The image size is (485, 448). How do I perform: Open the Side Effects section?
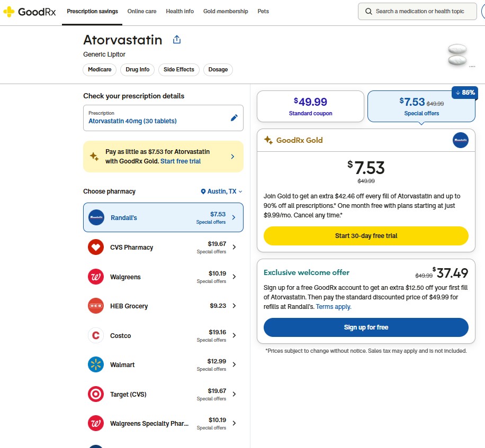(178, 69)
